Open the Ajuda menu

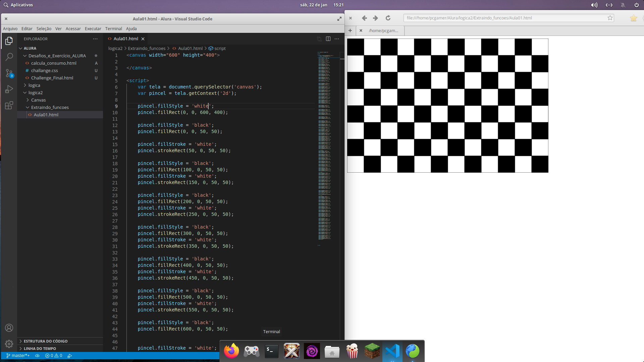click(131, 29)
